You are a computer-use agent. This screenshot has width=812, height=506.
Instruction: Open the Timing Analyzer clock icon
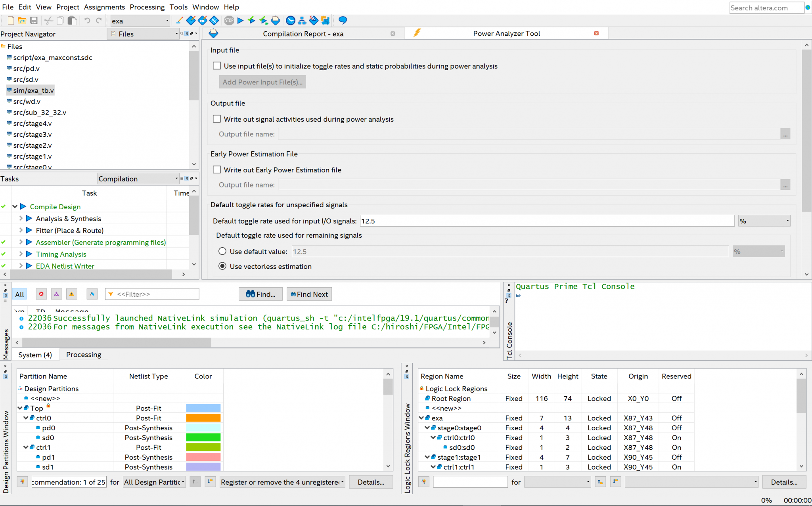pos(291,21)
